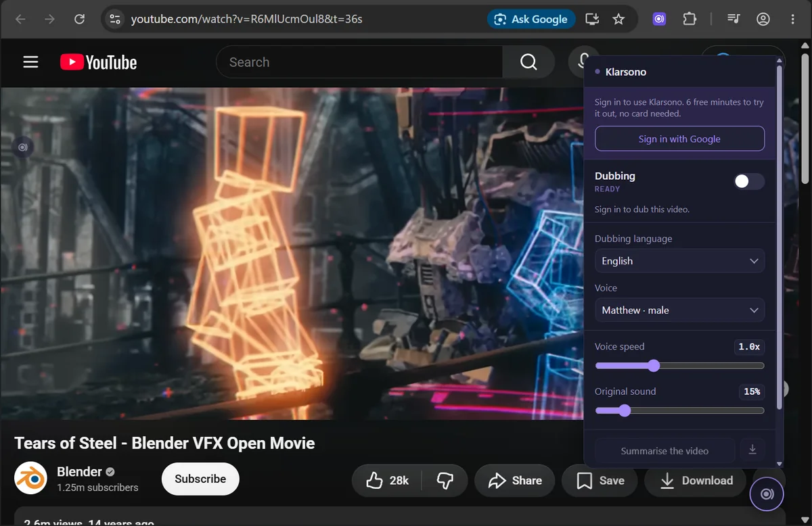Screen dimensions: 812x526
Task: Click the Ask Google button
Action: tap(531, 19)
